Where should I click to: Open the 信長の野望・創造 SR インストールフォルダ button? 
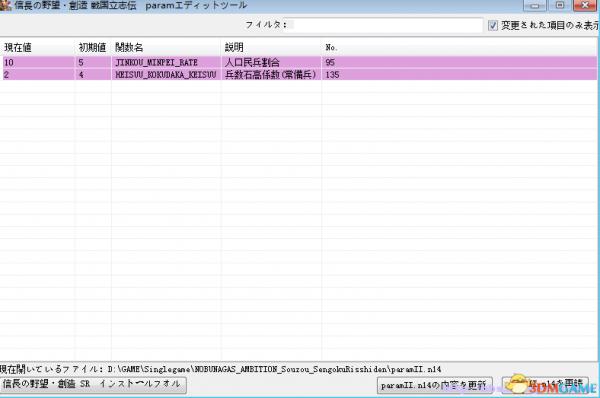click(x=93, y=385)
